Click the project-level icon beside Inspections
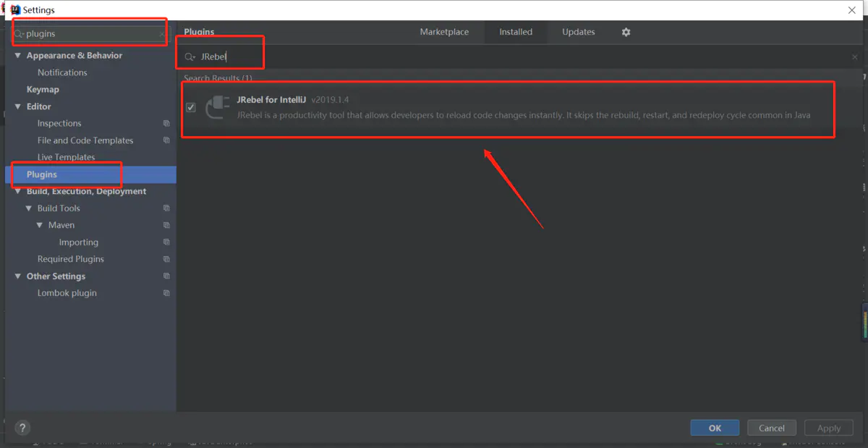Viewport: 868px width, 448px height. 166,123
